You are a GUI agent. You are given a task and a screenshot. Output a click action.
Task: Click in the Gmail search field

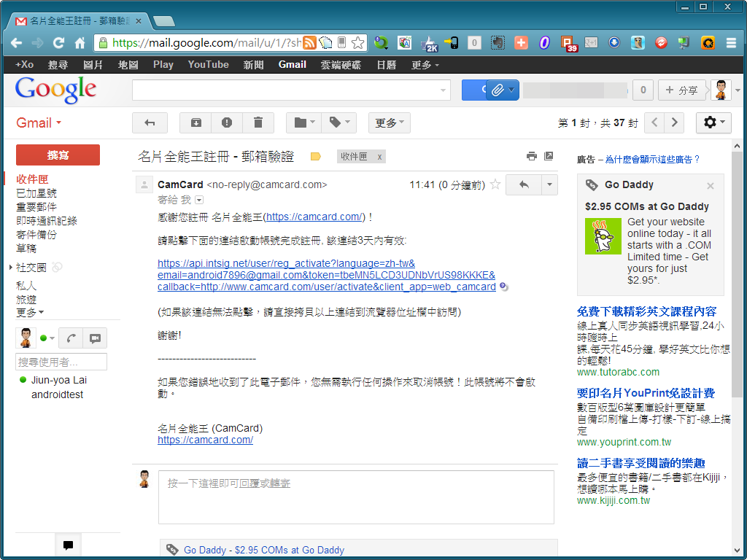click(285, 90)
